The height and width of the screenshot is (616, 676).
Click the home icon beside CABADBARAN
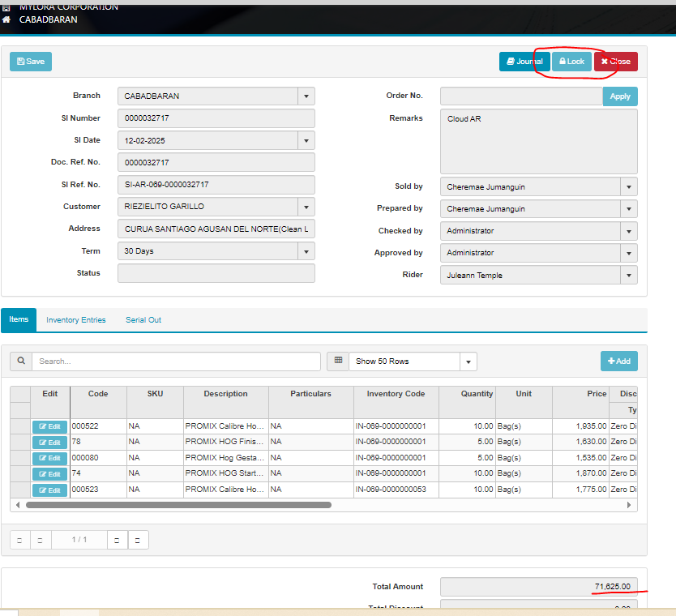pyautogui.click(x=6, y=19)
